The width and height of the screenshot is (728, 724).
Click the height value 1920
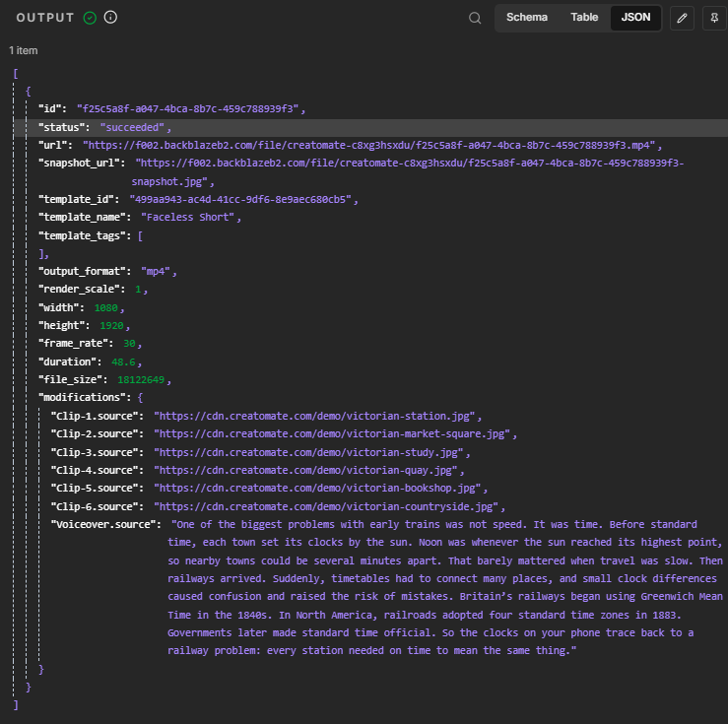[112, 325]
